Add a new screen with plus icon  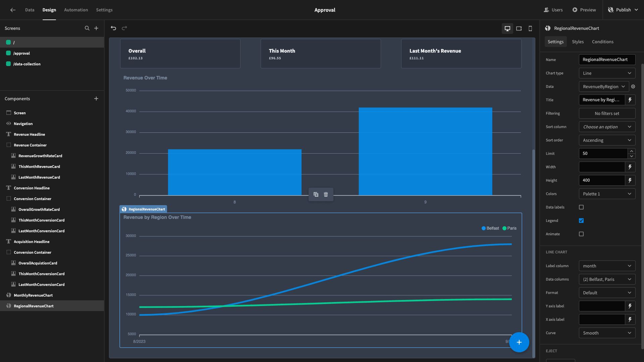point(96,28)
